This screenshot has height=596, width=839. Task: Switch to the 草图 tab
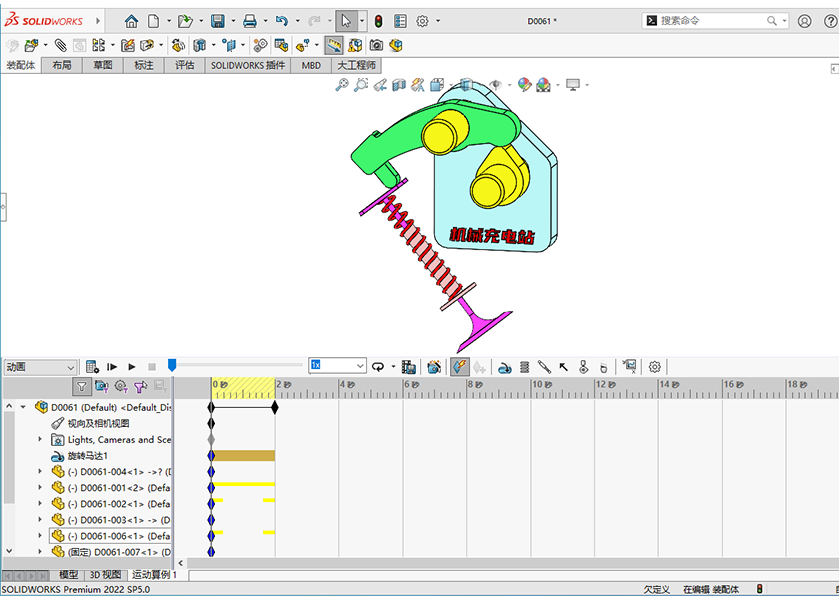[x=103, y=65]
